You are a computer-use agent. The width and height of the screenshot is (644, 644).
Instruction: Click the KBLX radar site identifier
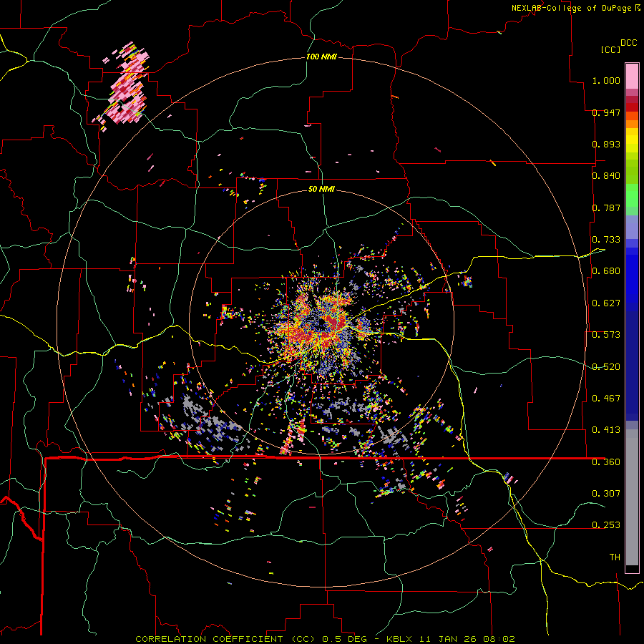(399, 639)
